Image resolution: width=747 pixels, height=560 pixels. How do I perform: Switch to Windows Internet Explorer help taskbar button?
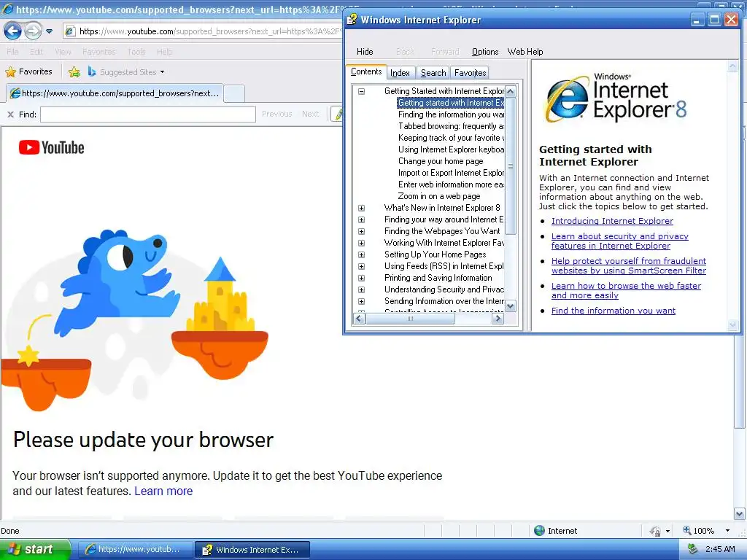coord(252,550)
